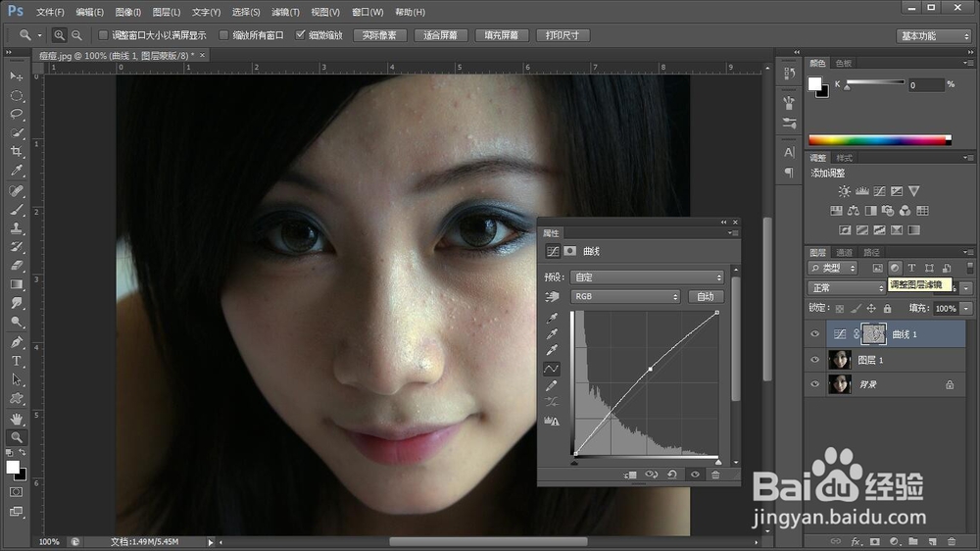This screenshot has height=551, width=980.
Task: Open the layer filter 类型 dropdown
Action: (832, 268)
